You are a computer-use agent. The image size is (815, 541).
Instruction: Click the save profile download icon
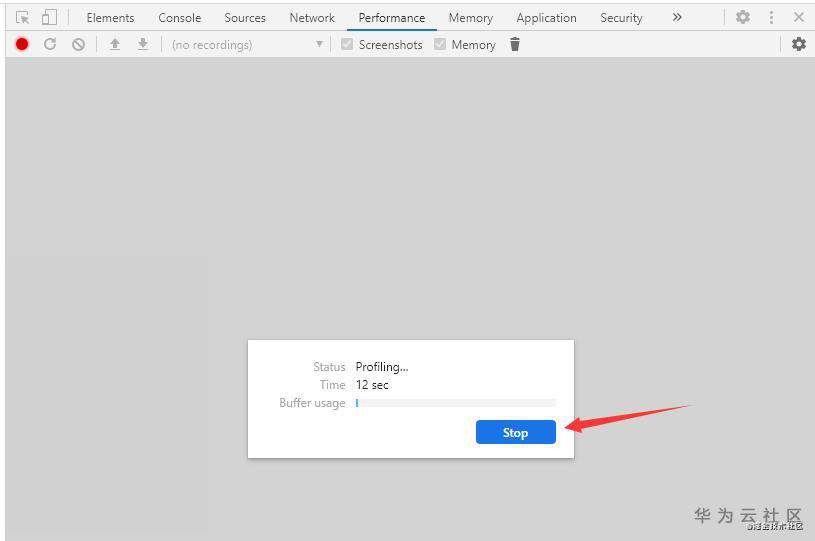tap(142, 44)
